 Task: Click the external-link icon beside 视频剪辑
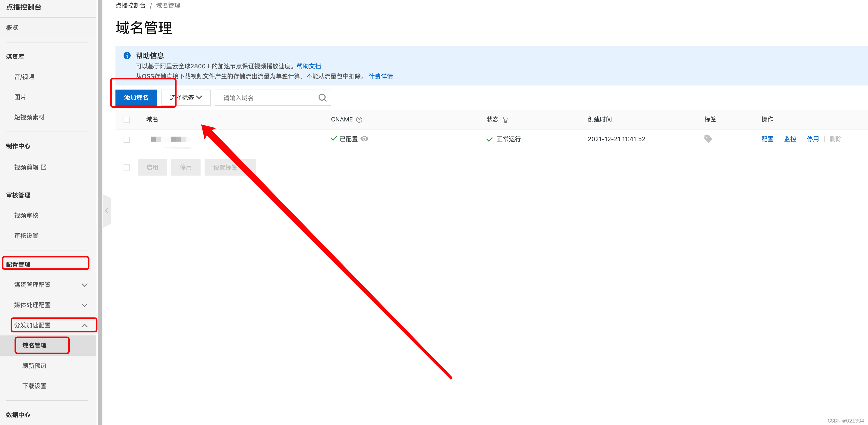click(x=44, y=167)
